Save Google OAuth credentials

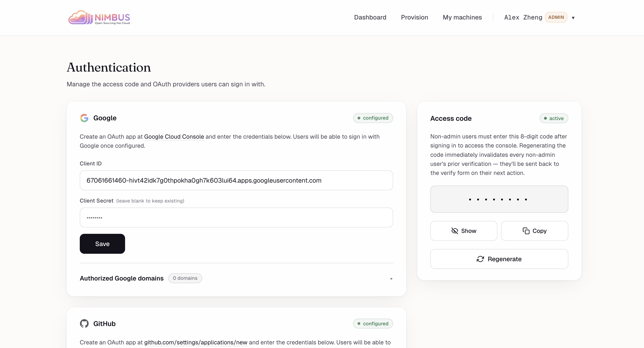(x=102, y=244)
